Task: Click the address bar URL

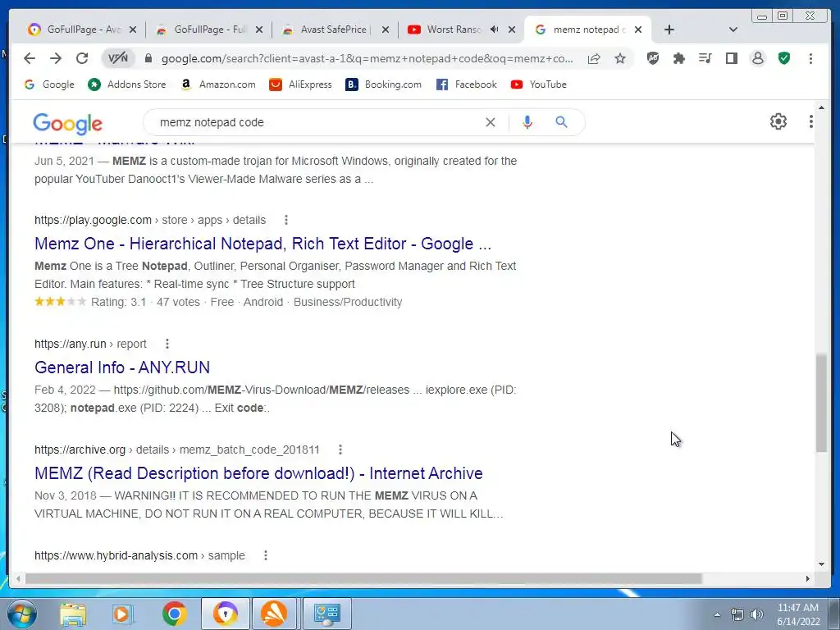Action: point(367,58)
